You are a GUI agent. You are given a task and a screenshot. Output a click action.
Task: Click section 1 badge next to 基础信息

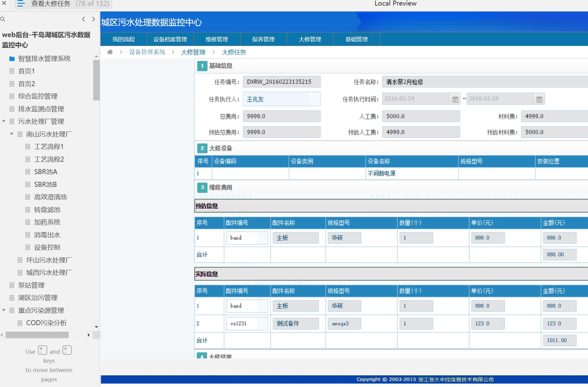coord(202,66)
